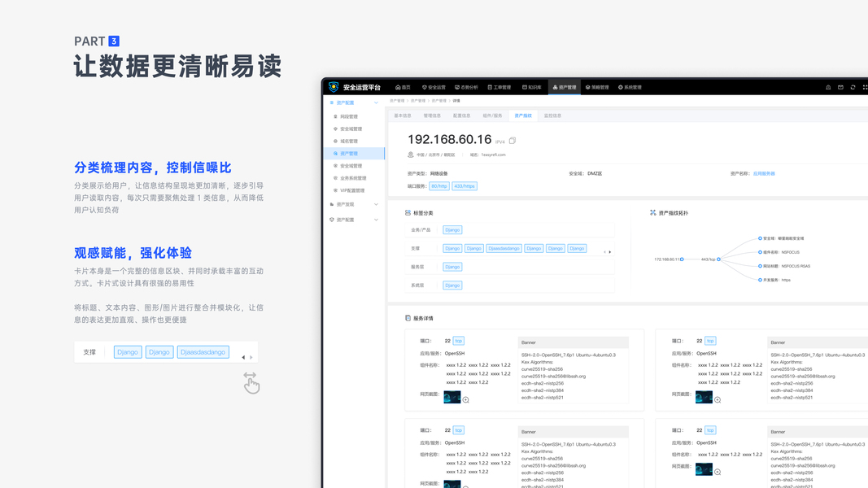Click the 资产发现 folder icon
The image size is (868, 488).
click(x=332, y=205)
